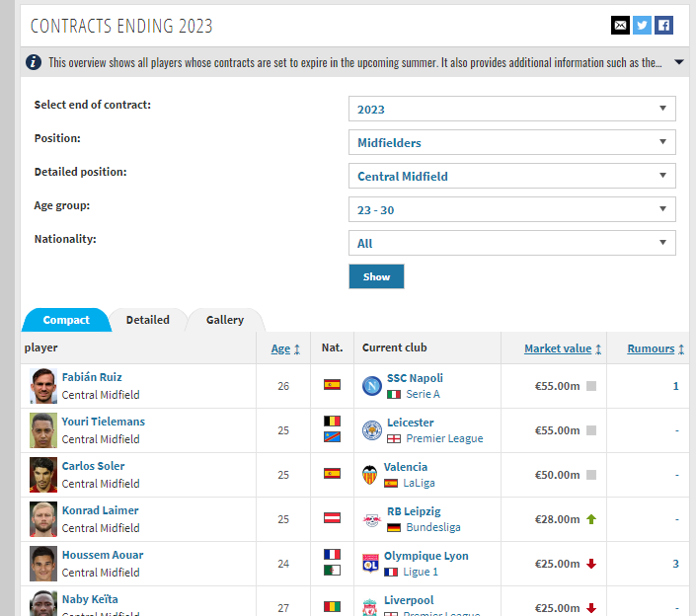Open the end of contract dropdown showing 2023
696x616 pixels.
click(511, 109)
